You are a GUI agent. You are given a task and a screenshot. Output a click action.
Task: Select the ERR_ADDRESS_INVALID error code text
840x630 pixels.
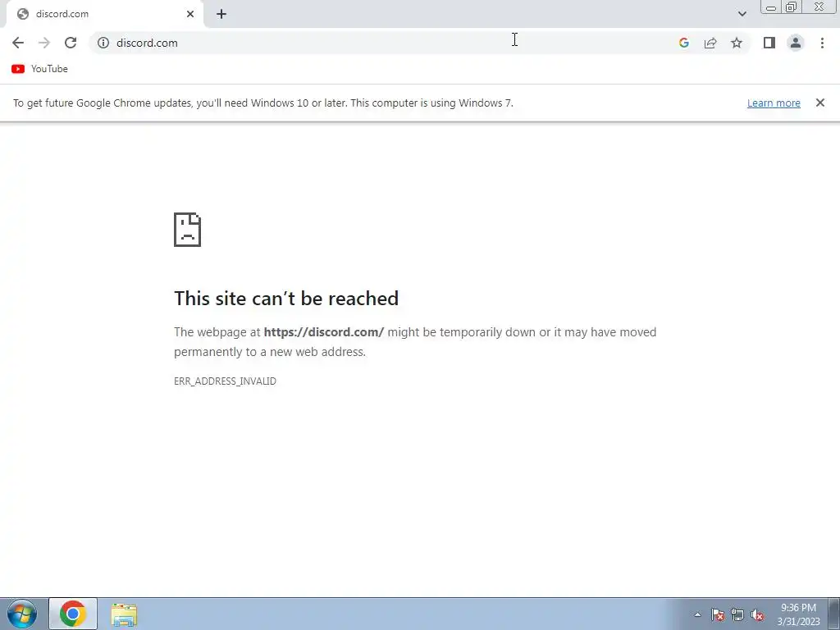tap(225, 381)
